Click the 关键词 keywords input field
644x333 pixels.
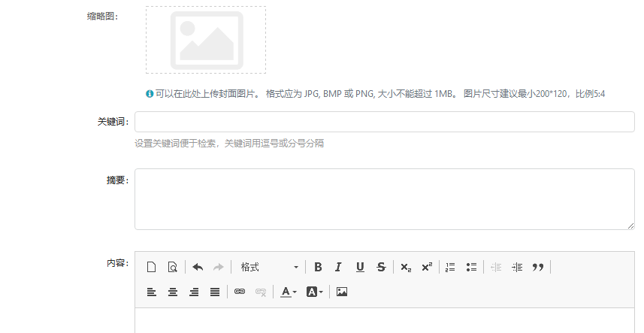point(384,122)
